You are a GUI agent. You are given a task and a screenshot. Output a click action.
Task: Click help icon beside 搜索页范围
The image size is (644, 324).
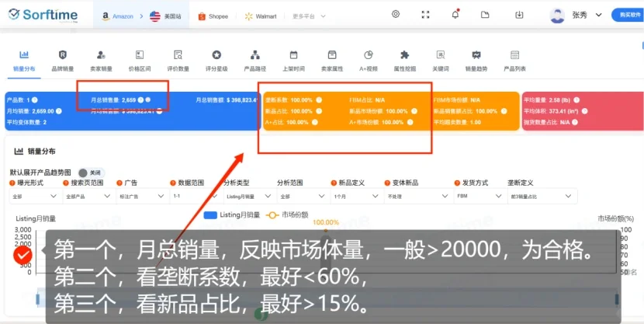66,183
